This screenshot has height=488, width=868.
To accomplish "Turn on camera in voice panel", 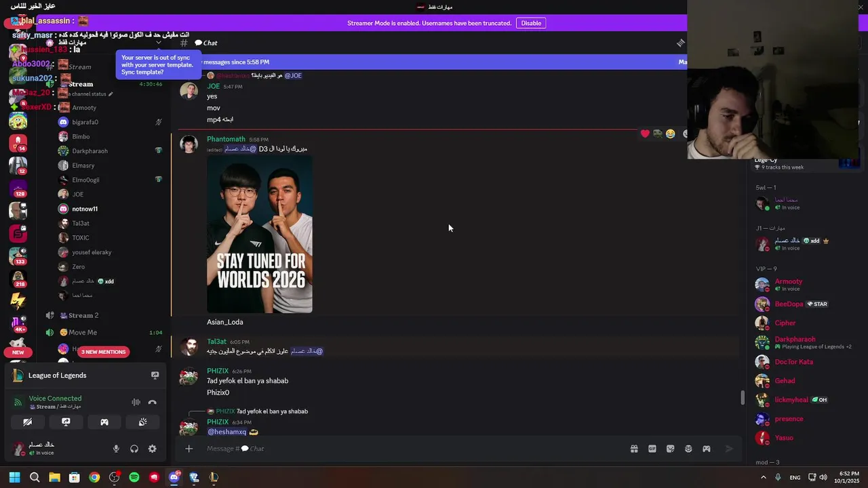I will click(28, 422).
